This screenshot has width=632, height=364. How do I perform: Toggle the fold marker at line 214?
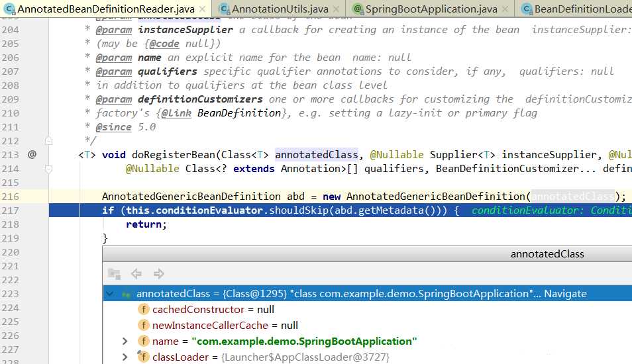49,169
